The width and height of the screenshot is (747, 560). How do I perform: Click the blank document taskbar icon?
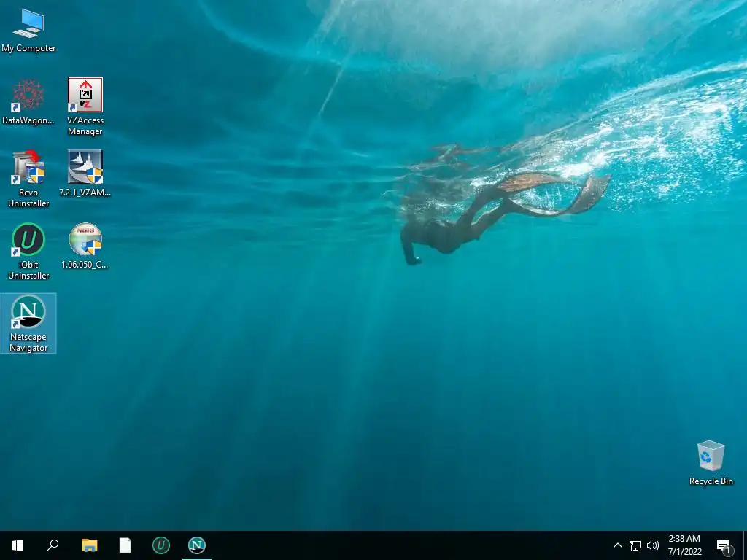[125, 545]
